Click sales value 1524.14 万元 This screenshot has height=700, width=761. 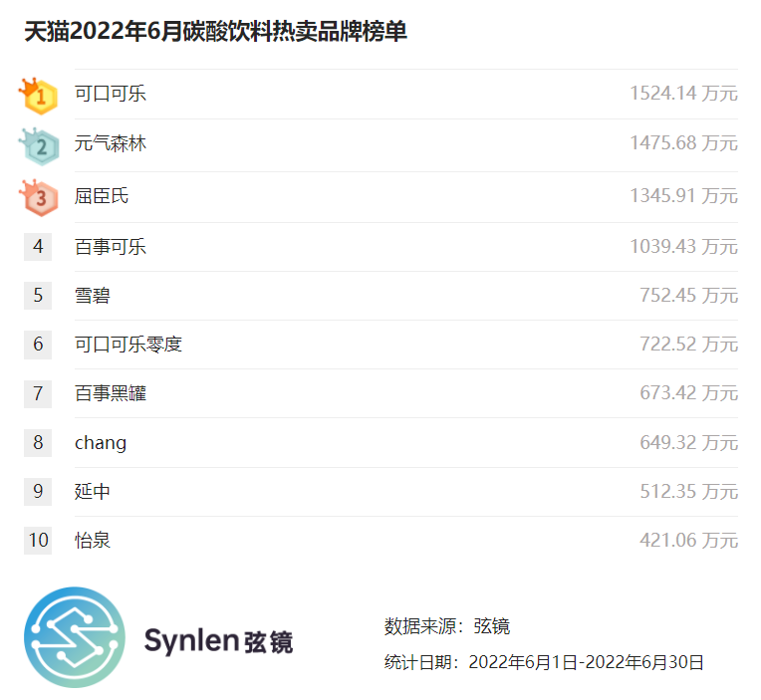point(684,94)
